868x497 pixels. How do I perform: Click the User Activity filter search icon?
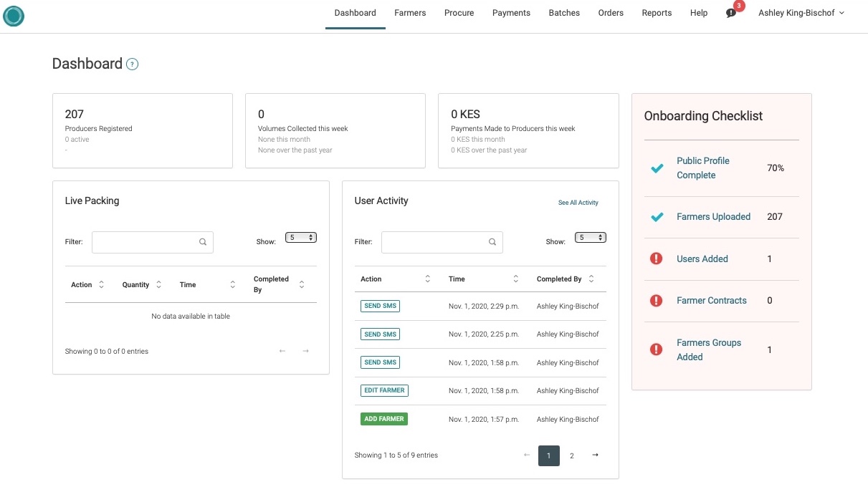(492, 242)
